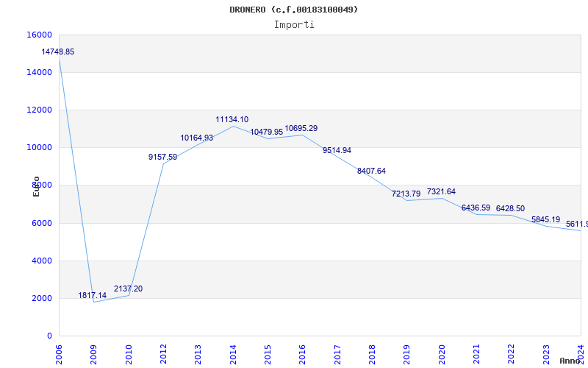Click the data label 9157.59
The height and width of the screenshot is (368, 588).
[x=162, y=157]
